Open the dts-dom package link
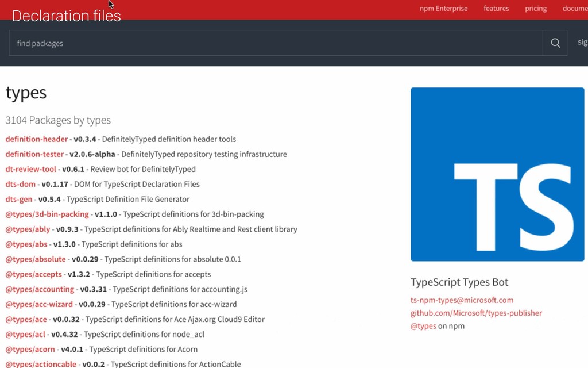The width and height of the screenshot is (588, 368). tap(20, 184)
